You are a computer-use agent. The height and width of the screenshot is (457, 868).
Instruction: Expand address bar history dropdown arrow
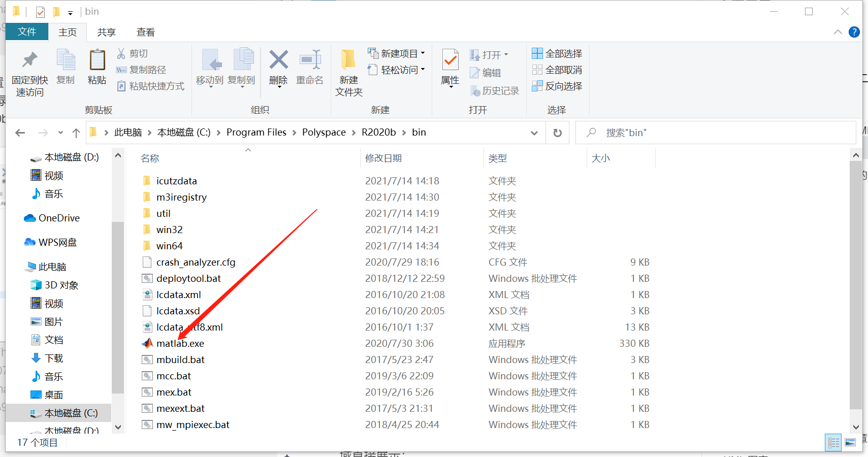pos(534,133)
